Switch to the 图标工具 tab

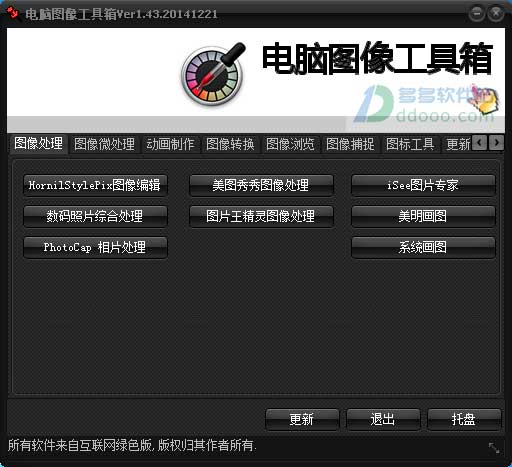click(410, 144)
